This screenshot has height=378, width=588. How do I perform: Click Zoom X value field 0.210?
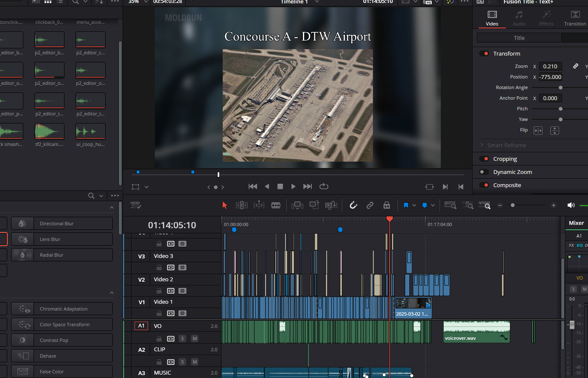click(550, 66)
